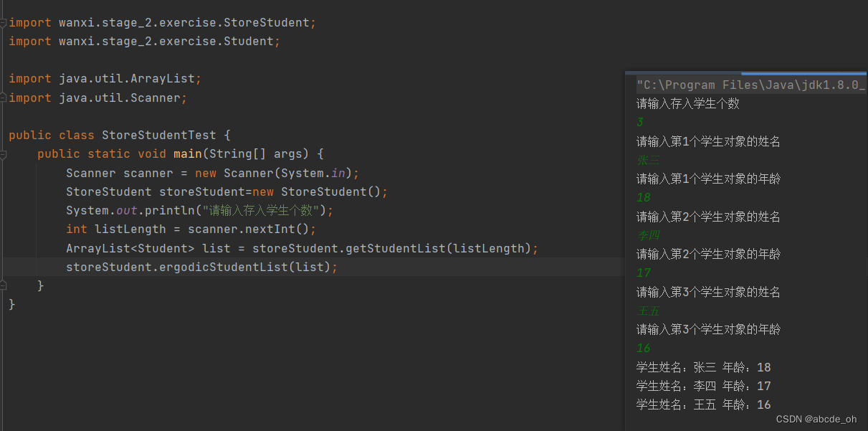
Task: Click console prompt 请输入第2个学生对象的年龄
Action: coord(708,254)
